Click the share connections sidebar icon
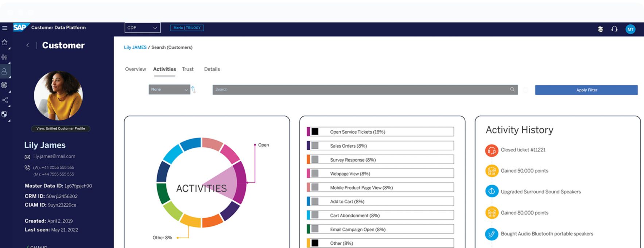 click(x=5, y=100)
